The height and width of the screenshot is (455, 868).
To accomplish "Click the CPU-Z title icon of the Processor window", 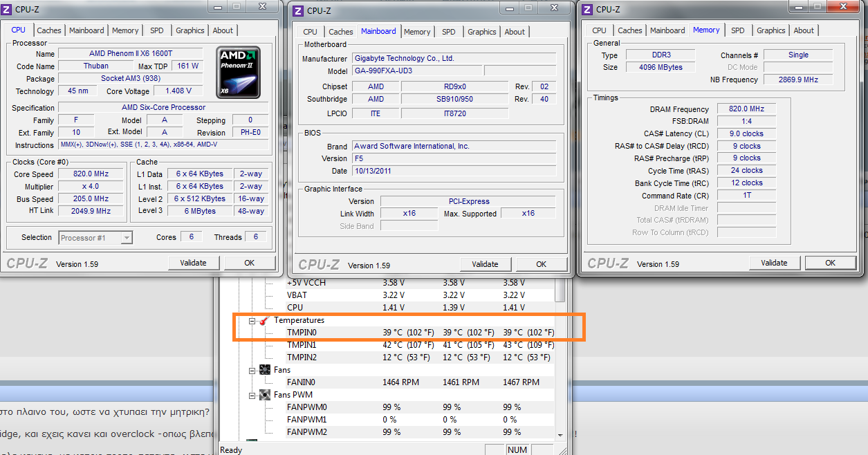I will pyautogui.click(x=8, y=10).
